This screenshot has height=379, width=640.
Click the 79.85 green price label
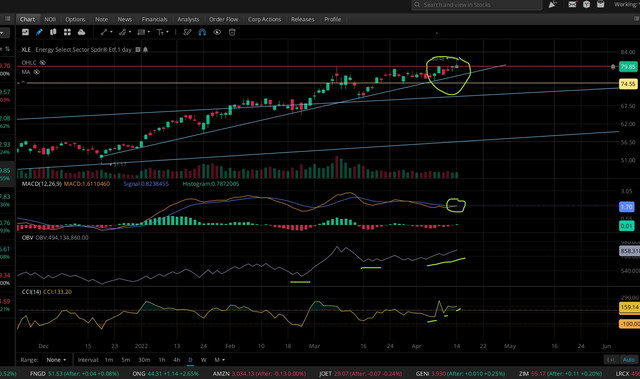click(x=628, y=67)
